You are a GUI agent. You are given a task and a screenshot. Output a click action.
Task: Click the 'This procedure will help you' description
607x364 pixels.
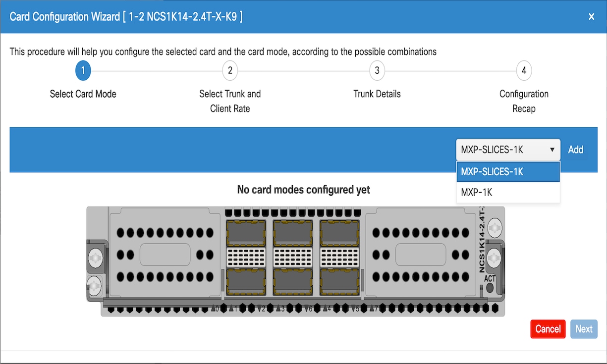tap(223, 52)
